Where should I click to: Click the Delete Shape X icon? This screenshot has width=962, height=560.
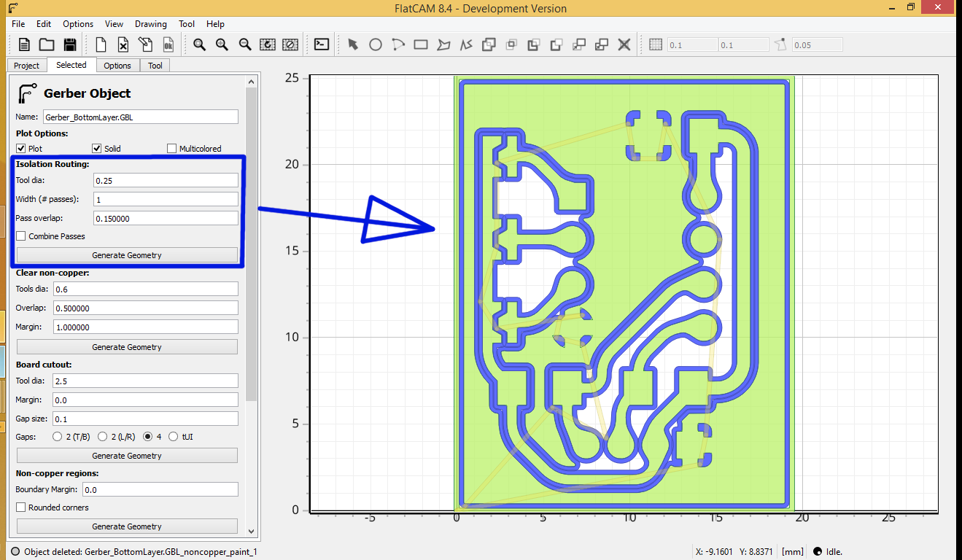pos(624,44)
